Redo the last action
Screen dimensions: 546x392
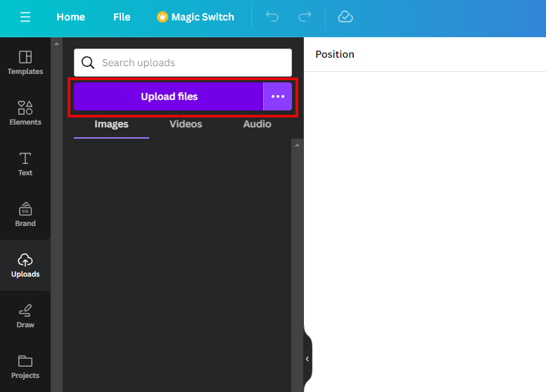305,16
